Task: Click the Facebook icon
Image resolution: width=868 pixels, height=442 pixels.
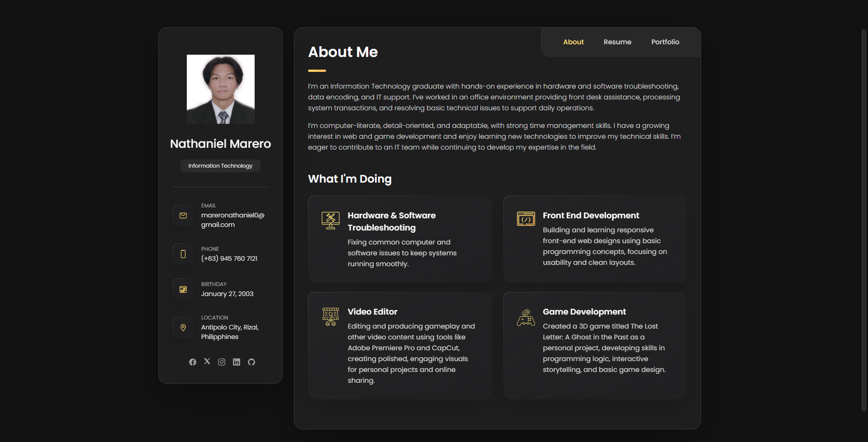Action: coord(192,362)
